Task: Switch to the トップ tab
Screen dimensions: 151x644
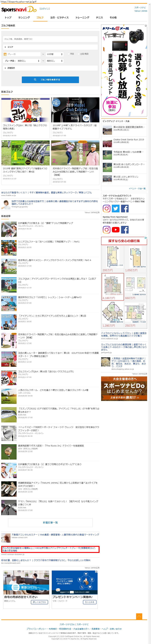Action: pyautogui.click(x=8, y=17)
